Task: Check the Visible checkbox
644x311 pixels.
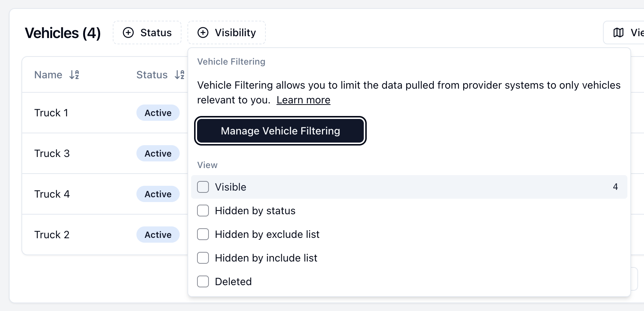Action: [203, 187]
